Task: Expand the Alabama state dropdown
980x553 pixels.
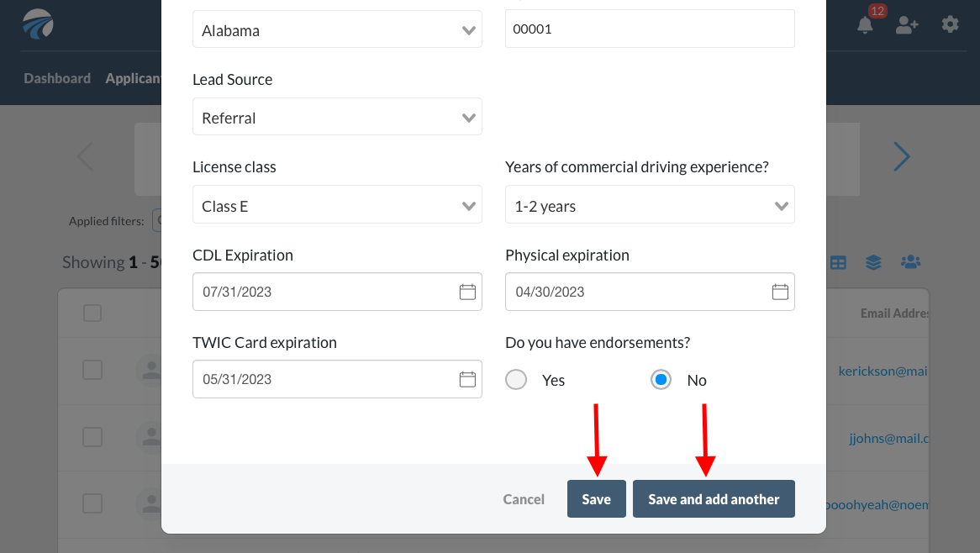Action: [x=337, y=30]
